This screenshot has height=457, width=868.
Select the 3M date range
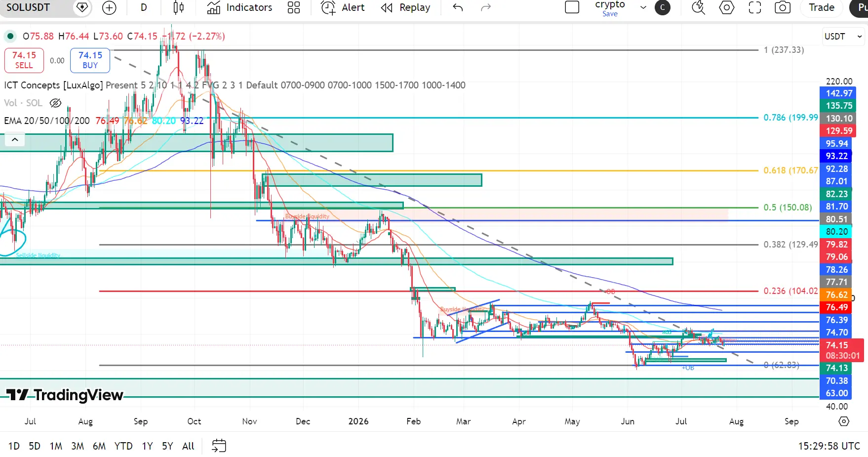point(78,446)
